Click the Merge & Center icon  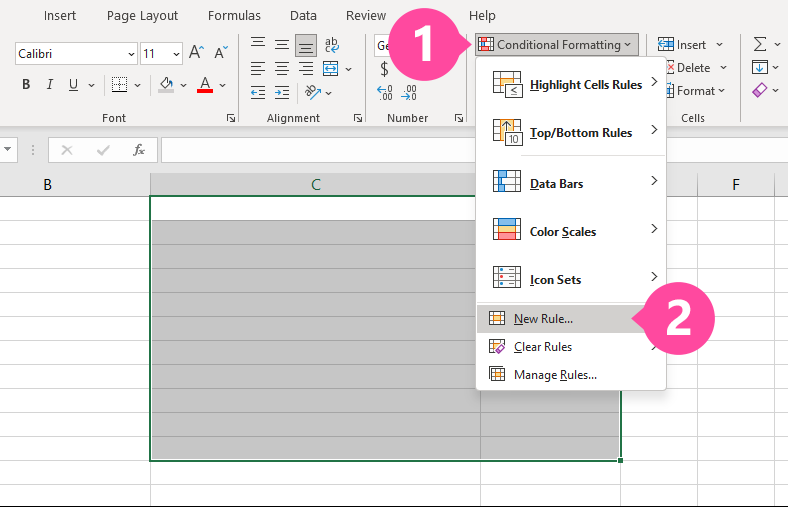(x=332, y=69)
